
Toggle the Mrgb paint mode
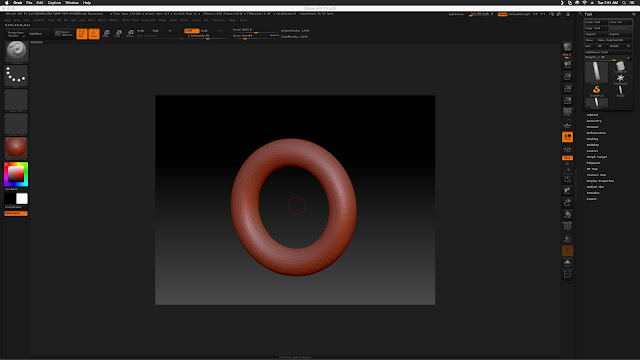141,31
